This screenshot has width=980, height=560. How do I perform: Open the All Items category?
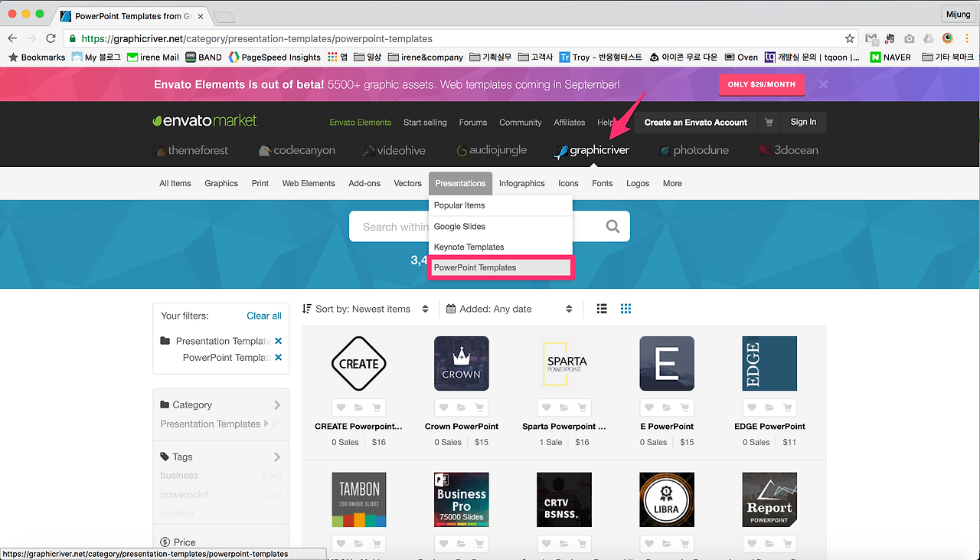[175, 183]
